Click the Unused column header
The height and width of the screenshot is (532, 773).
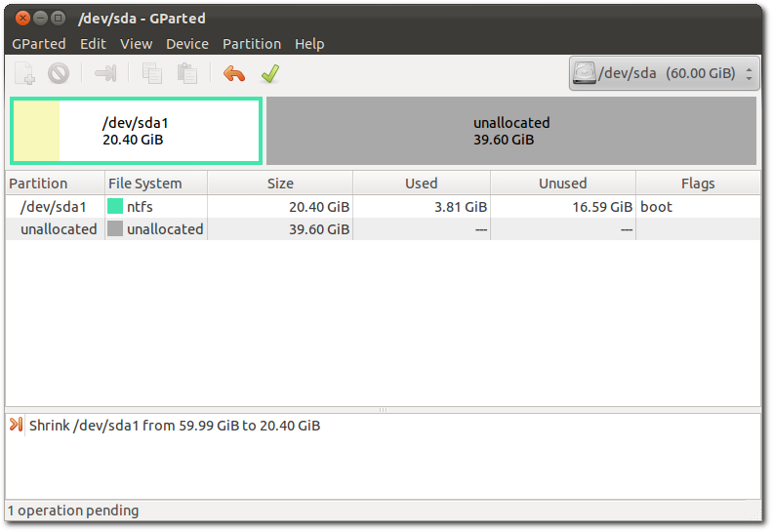pos(563,183)
